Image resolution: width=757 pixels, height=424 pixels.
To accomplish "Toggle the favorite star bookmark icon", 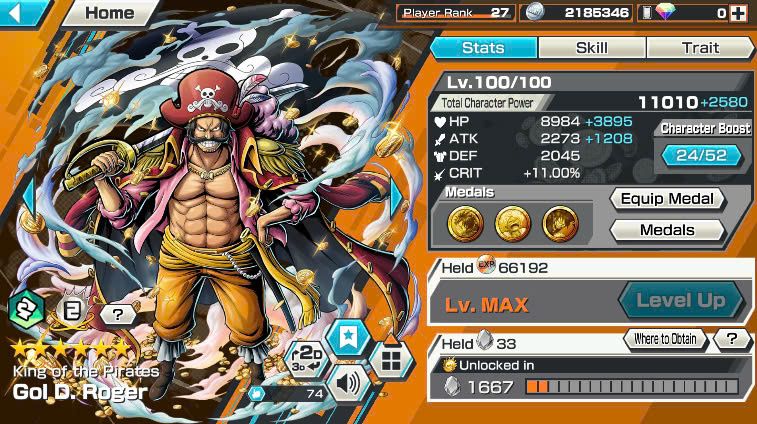I will (348, 338).
